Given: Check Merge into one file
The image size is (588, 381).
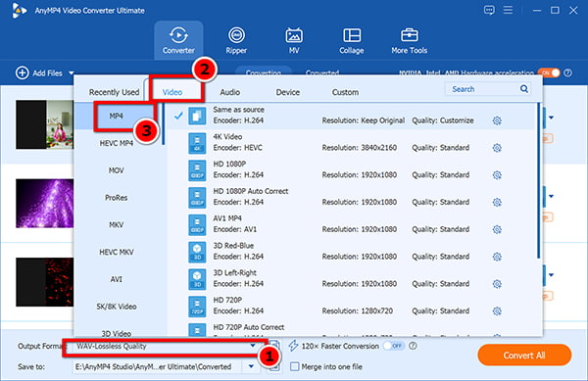Looking at the screenshot, I should [x=295, y=366].
